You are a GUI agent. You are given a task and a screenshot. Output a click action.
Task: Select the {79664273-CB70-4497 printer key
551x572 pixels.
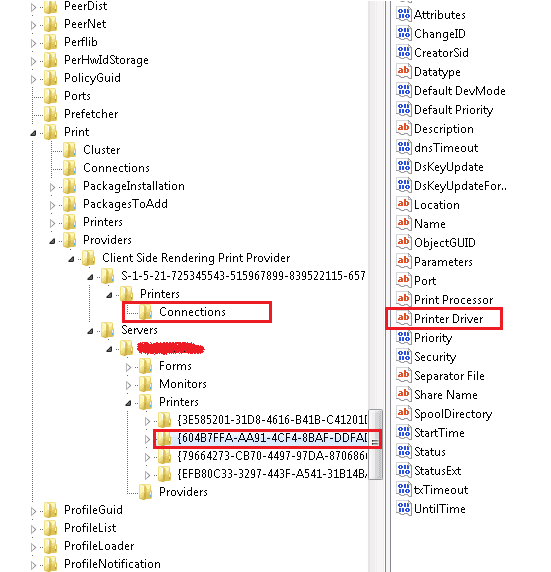coord(272,456)
